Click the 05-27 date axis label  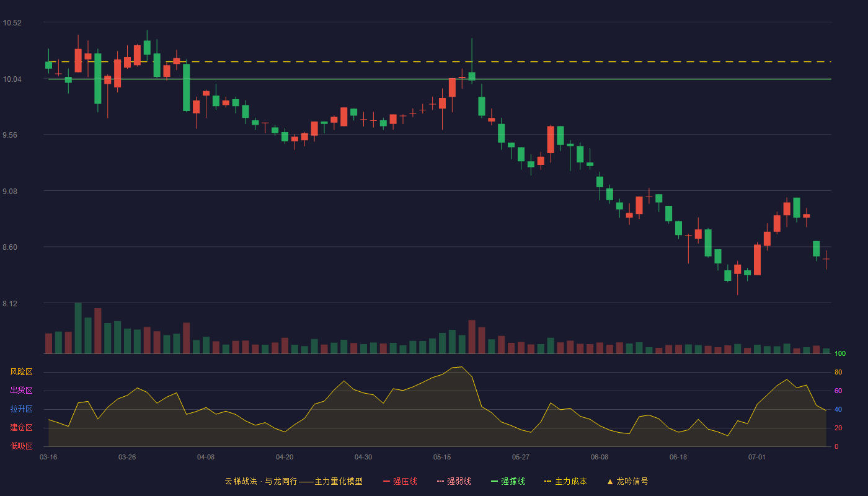click(521, 457)
